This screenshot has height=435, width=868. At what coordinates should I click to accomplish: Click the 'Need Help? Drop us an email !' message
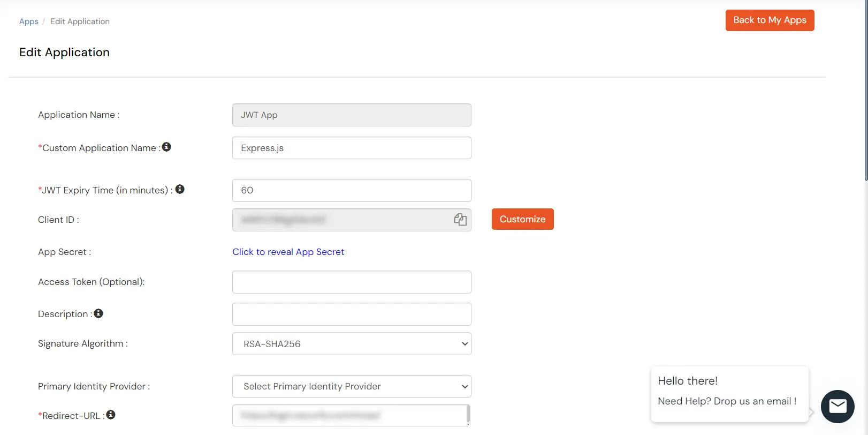click(x=727, y=401)
